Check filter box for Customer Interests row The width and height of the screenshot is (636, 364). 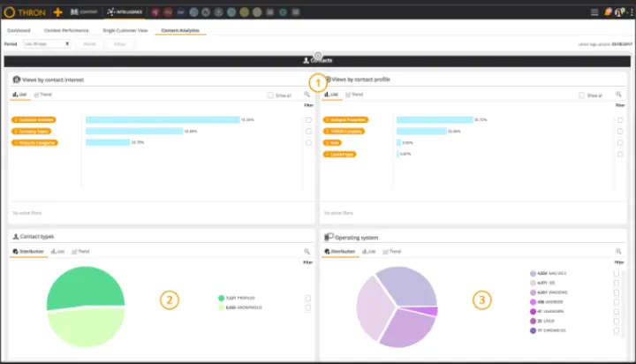tap(307, 119)
